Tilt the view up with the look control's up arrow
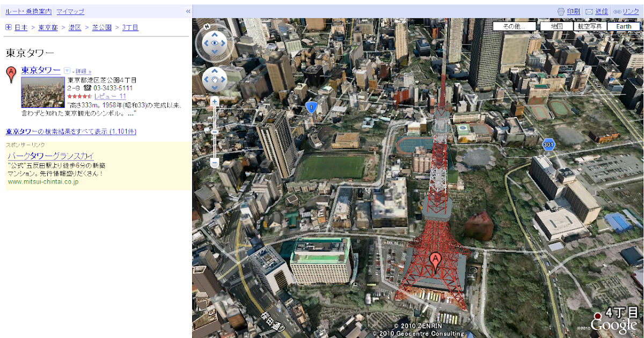The image size is (644, 338). point(215,34)
